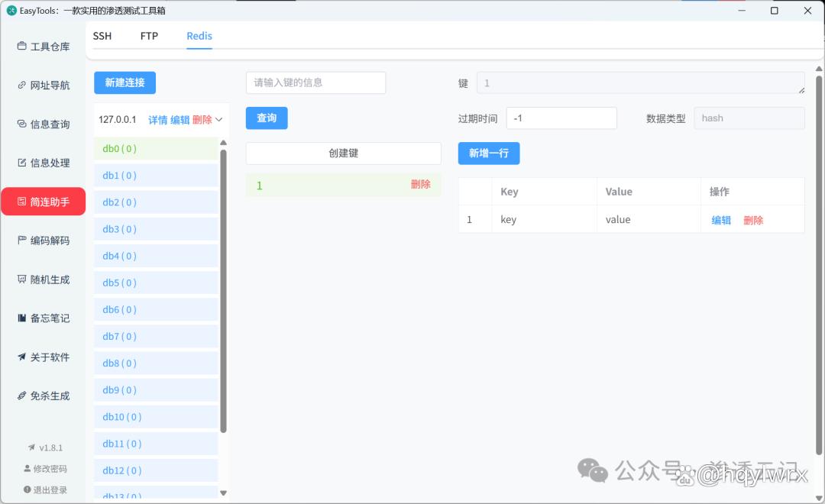
Task: Click 修改密码 at the sidebar bottom
Action: pos(45,469)
